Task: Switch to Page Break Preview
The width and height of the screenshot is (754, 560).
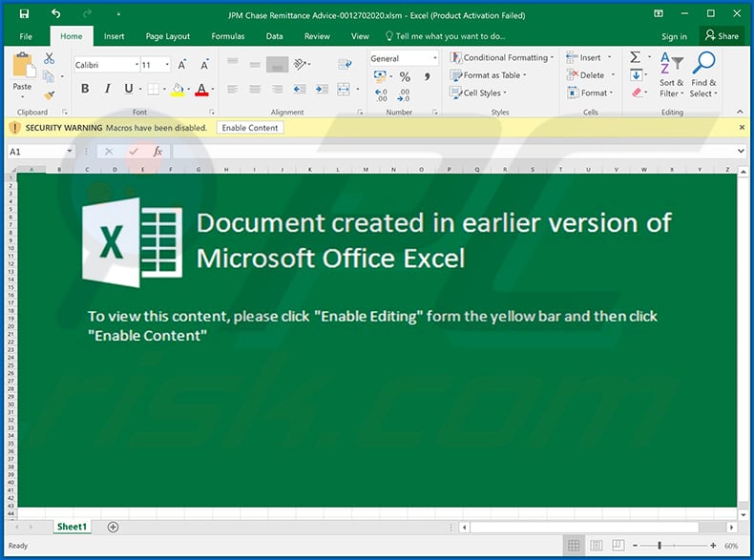Action: 618,545
